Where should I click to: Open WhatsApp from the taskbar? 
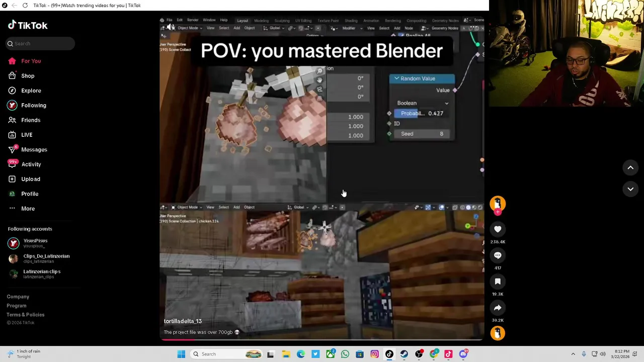point(345,354)
